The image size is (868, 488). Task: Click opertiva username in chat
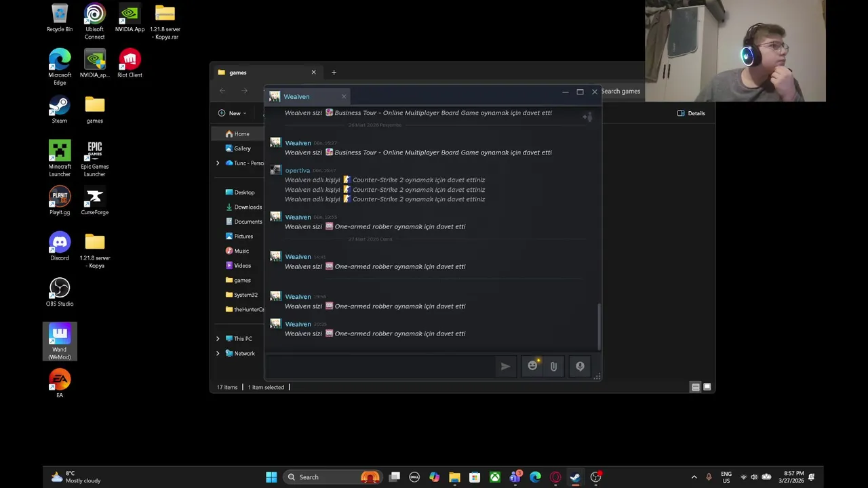tap(297, 170)
